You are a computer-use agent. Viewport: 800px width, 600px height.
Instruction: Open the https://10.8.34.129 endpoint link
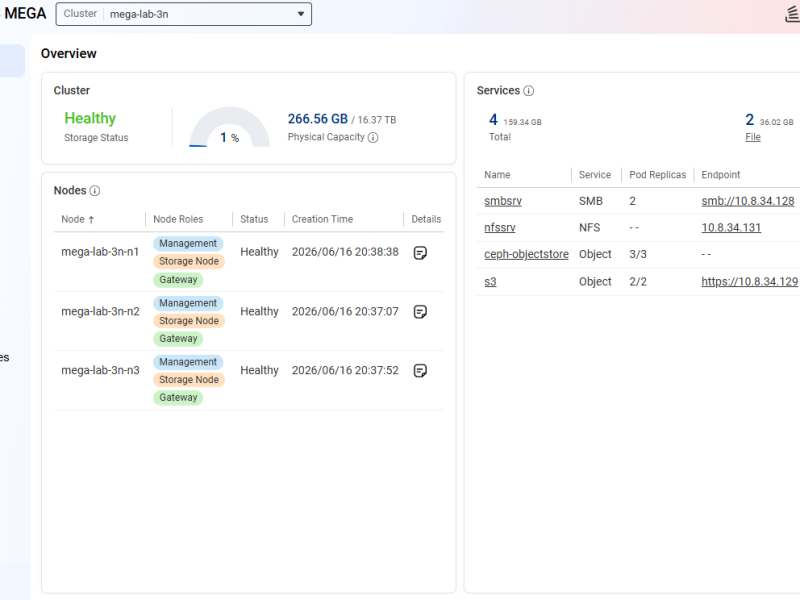click(x=749, y=282)
